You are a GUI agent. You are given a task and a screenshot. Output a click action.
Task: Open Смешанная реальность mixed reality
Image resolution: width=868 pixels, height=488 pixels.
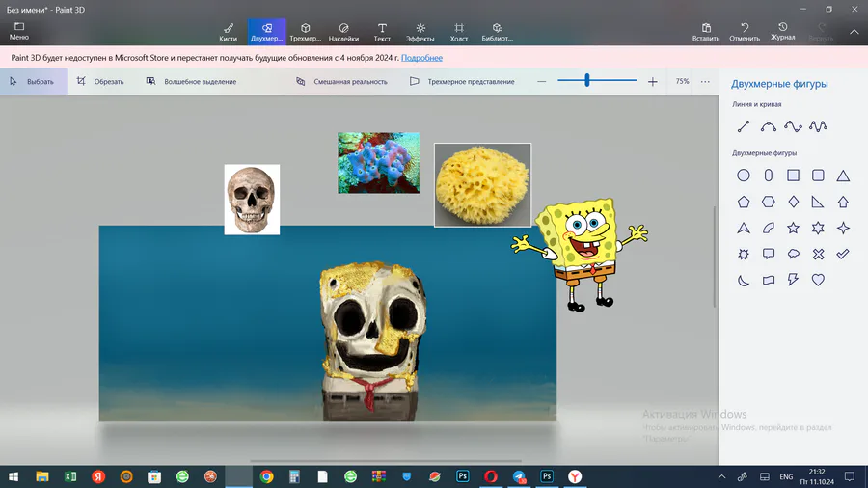(x=341, y=81)
